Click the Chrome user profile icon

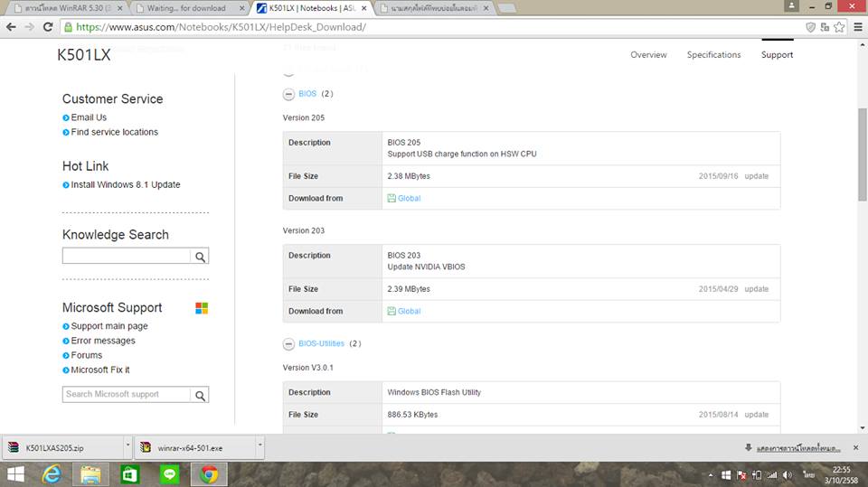792,6
